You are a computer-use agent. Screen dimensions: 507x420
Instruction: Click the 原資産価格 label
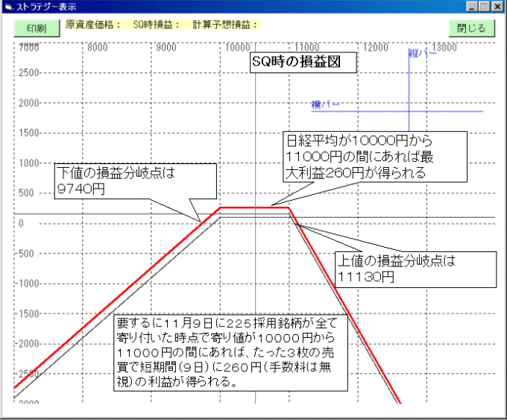point(92,25)
